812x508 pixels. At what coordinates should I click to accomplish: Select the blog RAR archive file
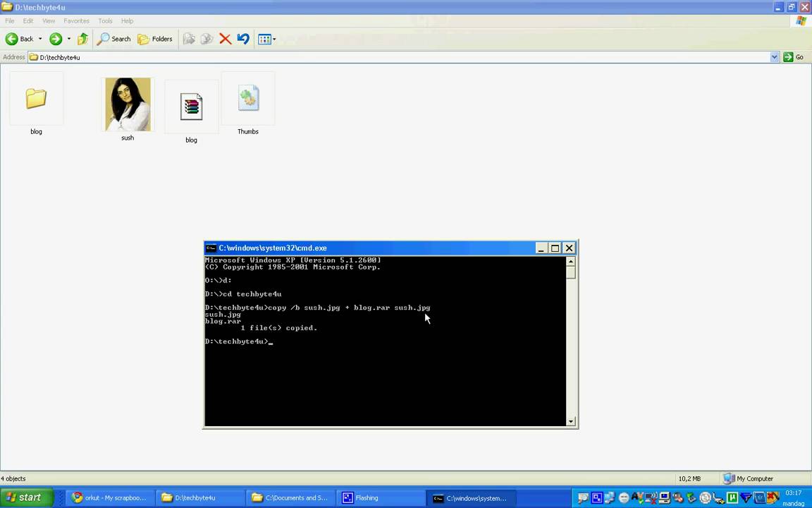(x=191, y=107)
